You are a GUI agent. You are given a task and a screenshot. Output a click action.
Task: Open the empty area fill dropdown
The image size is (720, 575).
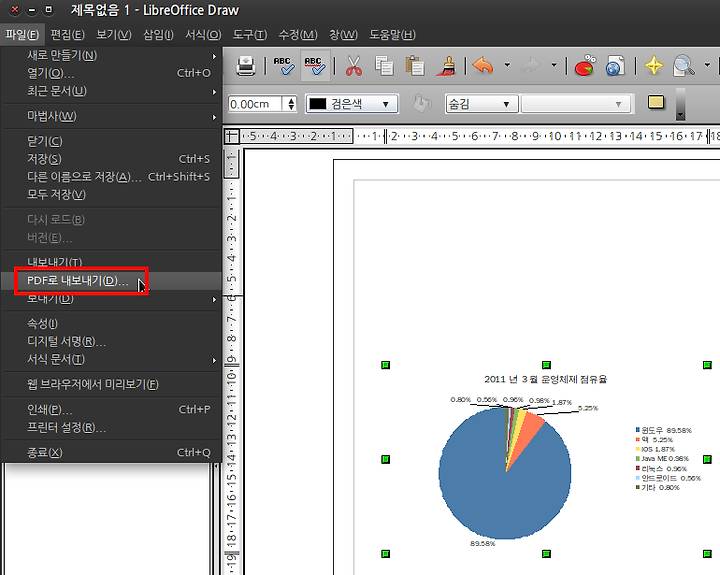pos(576,104)
